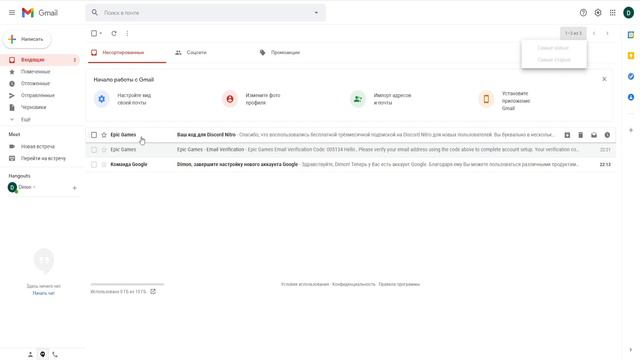Open Google Tasks in the side panel
Viewport: 640px width, 360px height.
[631, 76]
